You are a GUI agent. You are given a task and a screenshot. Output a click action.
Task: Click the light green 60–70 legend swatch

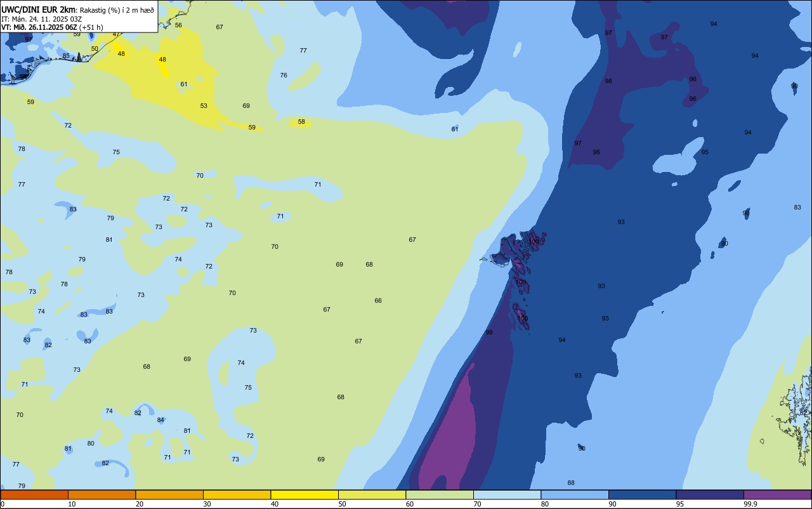pyautogui.click(x=440, y=494)
